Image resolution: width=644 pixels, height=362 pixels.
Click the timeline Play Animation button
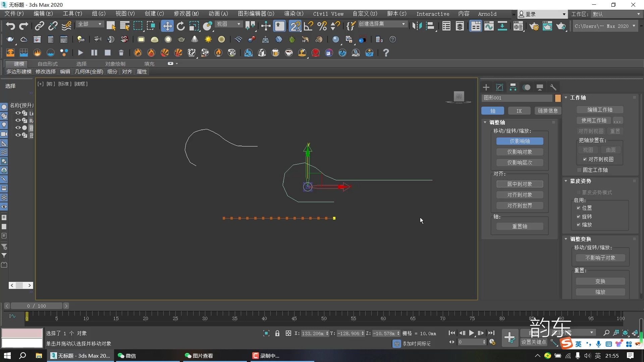click(x=472, y=333)
